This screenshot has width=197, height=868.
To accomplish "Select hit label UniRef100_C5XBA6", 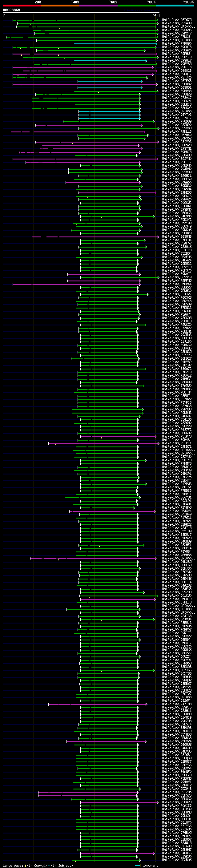I will click(x=177, y=860).
